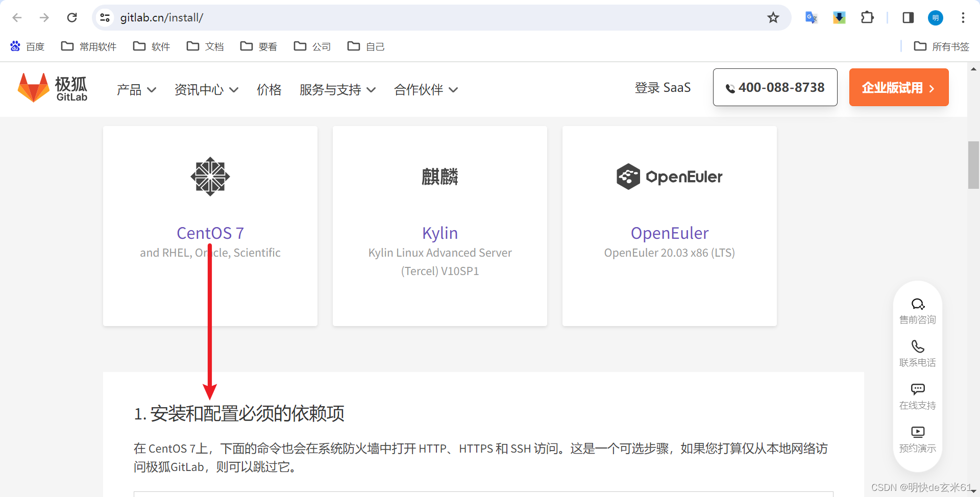Click the site information icon in address bar
Image resolution: width=980 pixels, height=497 pixels.
[x=105, y=17]
